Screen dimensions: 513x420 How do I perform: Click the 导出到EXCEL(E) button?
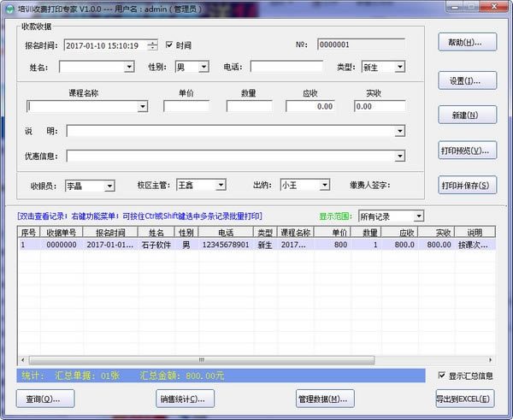tap(464, 399)
